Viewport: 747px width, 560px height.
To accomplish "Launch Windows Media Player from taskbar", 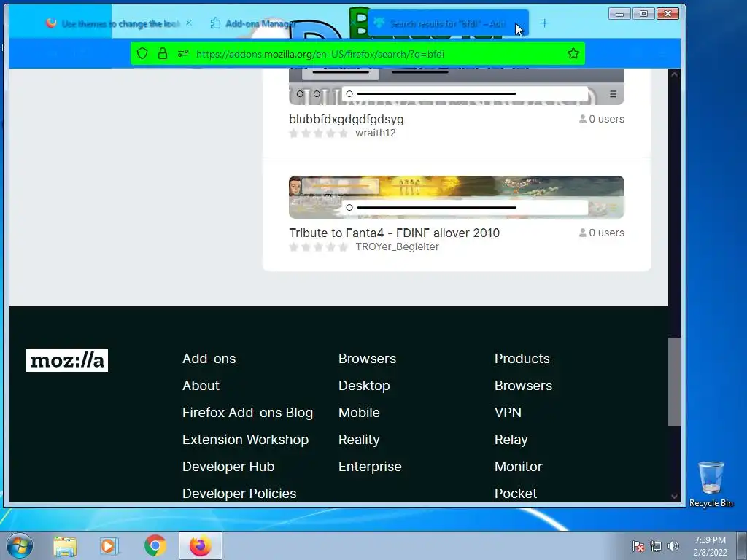I will (109, 546).
